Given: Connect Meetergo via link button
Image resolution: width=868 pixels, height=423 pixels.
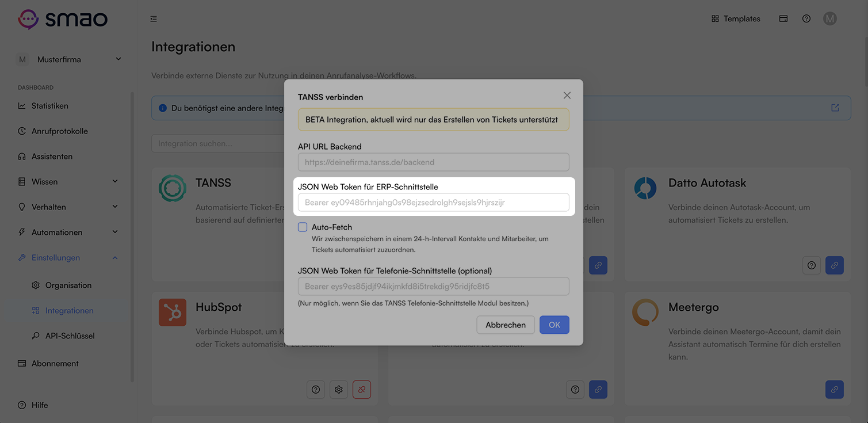Looking at the screenshot, I should point(835,390).
